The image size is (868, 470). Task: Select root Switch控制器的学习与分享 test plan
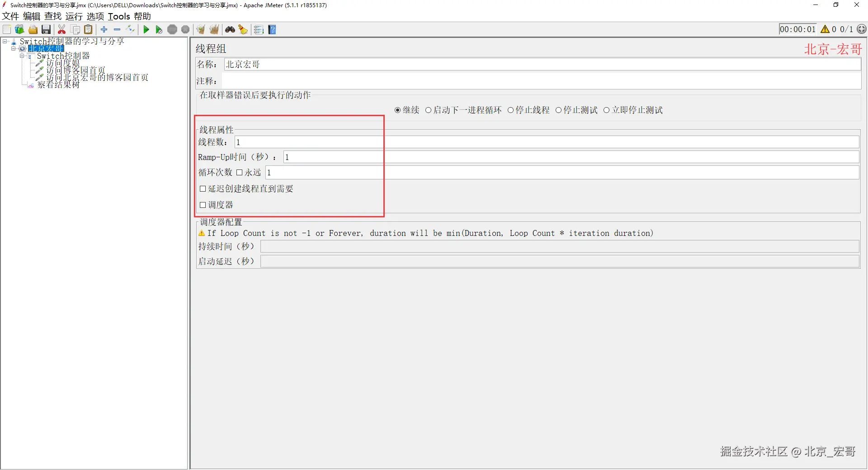[72, 41]
